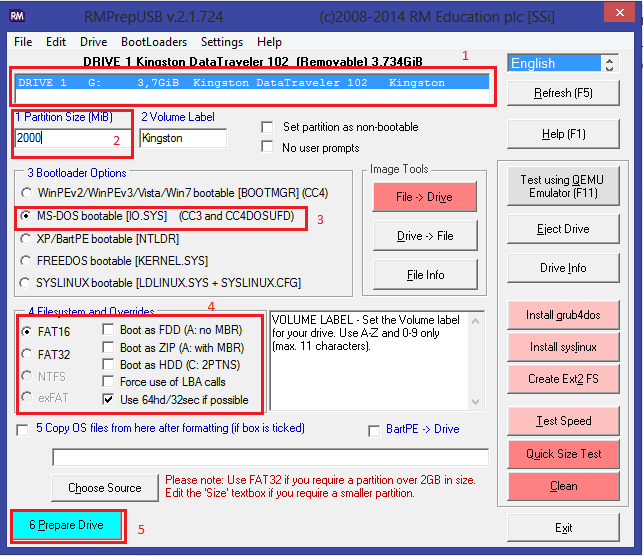The image size is (643, 556).
Task: Open the File menu
Action: point(23,42)
